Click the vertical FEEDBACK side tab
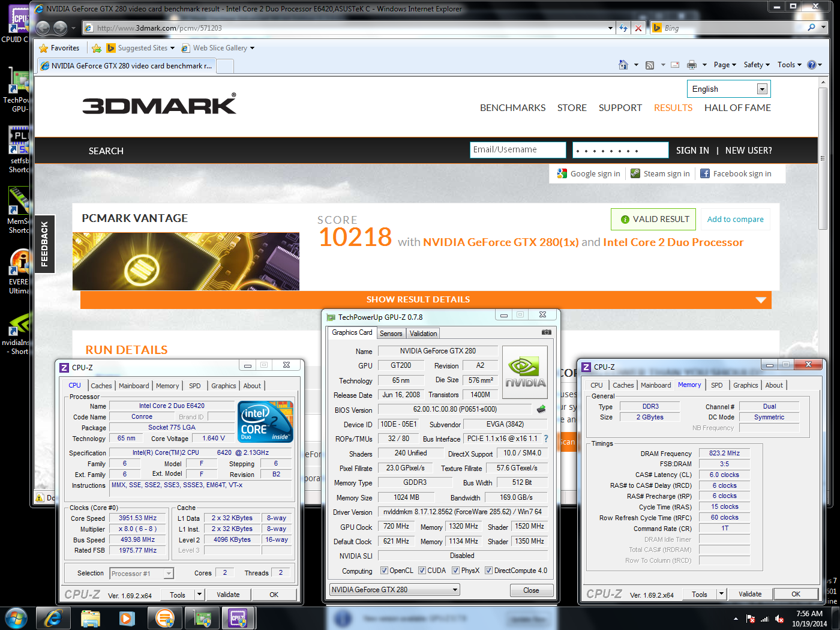 pyautogui.click(x=44, y=244)
